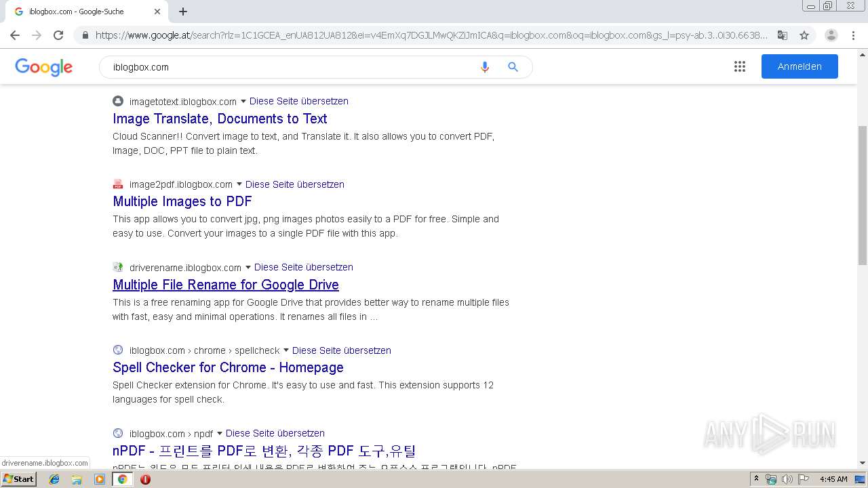
Task: Expand dropdown next to image2pdf.iblogbox.com
Action: (239, 184)
